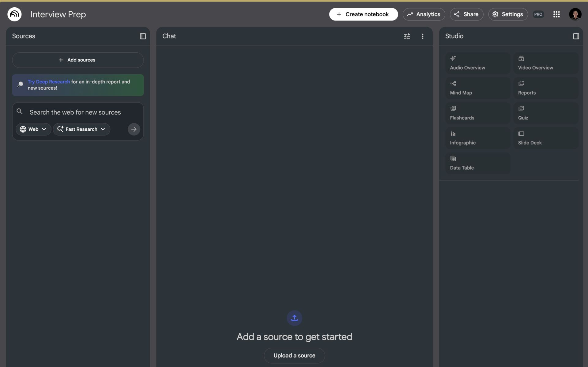Open chat three-dot options menu

(x=423, y=36)
